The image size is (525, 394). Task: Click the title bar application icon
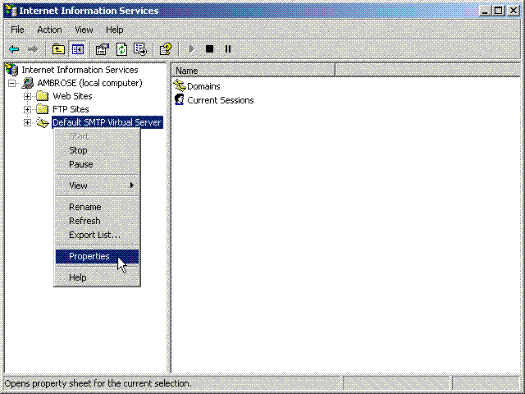(x=11, y=11)
